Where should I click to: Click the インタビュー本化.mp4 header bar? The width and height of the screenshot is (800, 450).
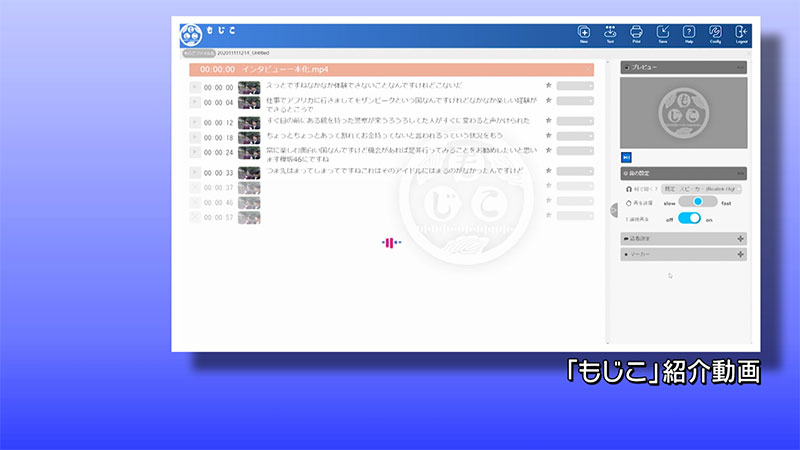click(x=390, y=70)
